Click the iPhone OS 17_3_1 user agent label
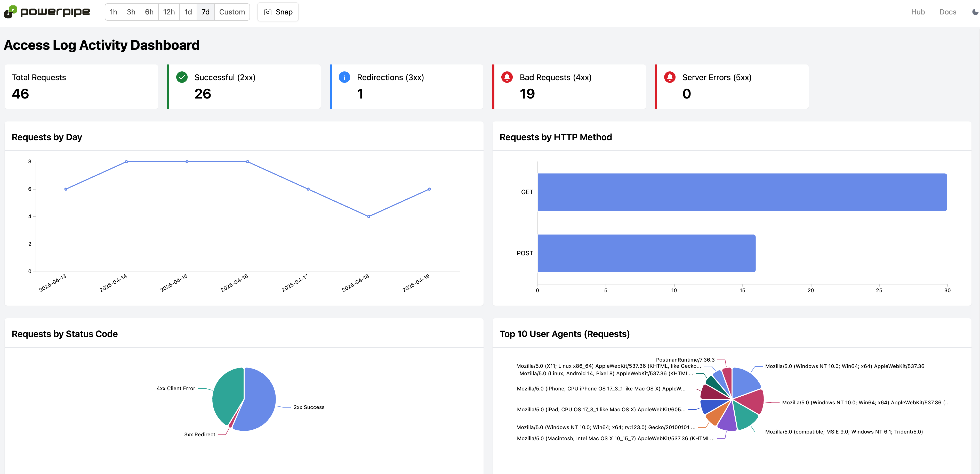Screen dimensions: 980x474 pos(601,388)
